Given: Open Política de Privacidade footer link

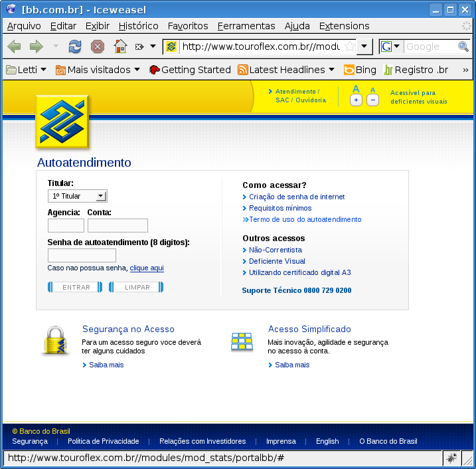Looking at the screenshot, I should (103, 441).
